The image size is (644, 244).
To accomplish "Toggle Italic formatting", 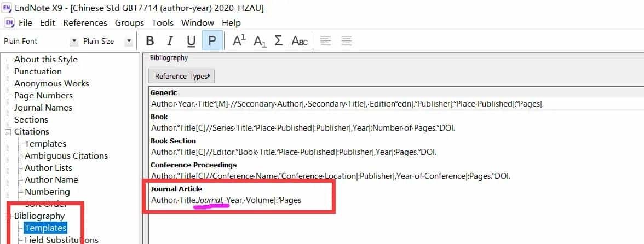I will tap(170, 40).
